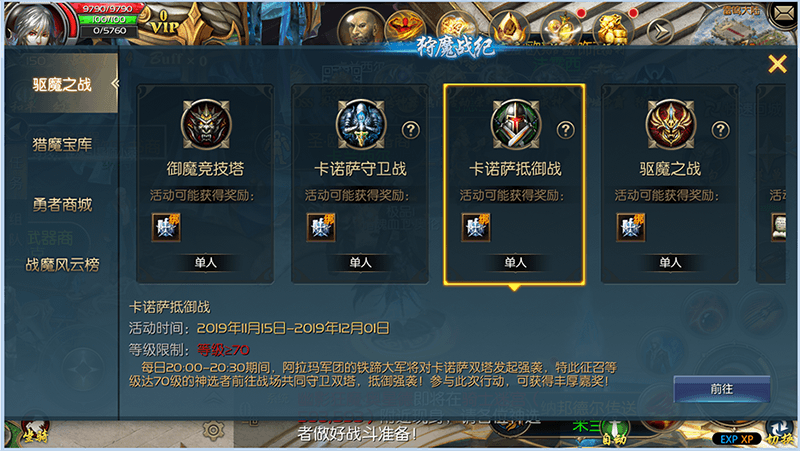Open the 御魔竞技塔 demon mask icon
The height and width of the screenshot is (451, 800).
tap(206, 124)
